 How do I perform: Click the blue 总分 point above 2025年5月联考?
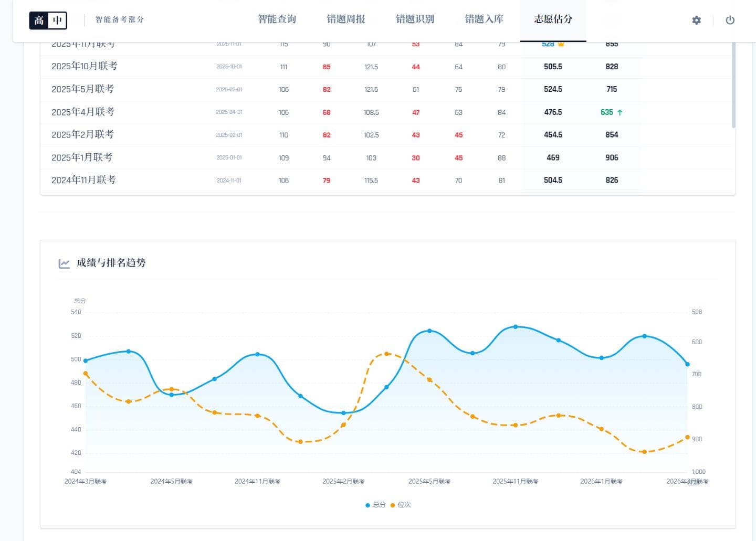(429, 331)
